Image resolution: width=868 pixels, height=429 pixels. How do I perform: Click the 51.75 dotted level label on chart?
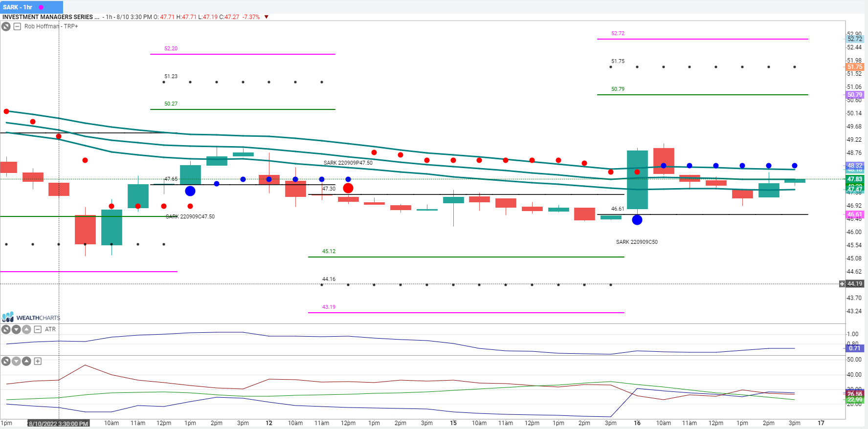618,61
